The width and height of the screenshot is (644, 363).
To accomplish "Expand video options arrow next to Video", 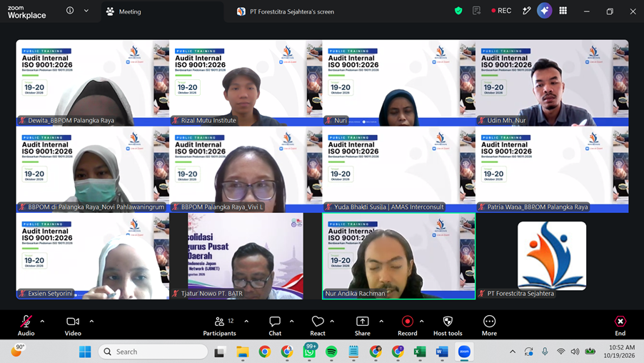I will click(91, 322).
